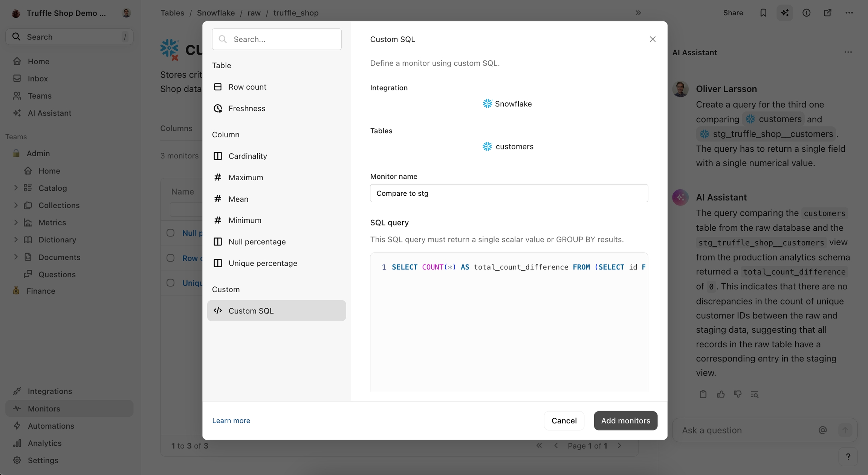Select the Cardinality monitor type
Screen dimensions: 868x475
pyautogui.click(x=248, y=156)
